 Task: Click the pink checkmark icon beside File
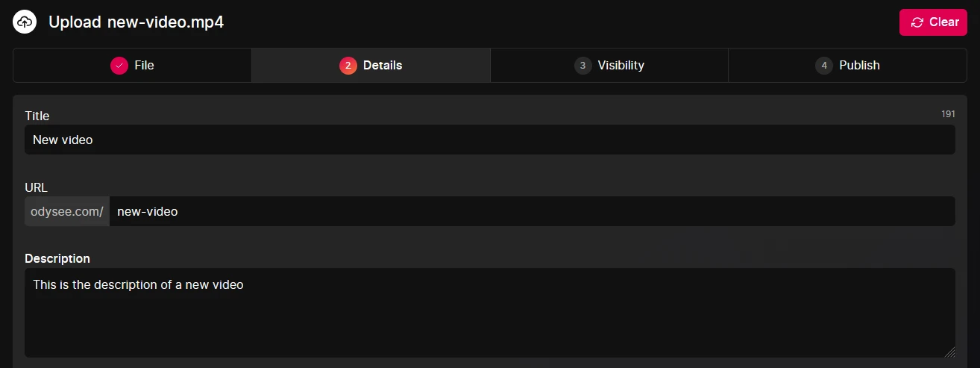coord(119,66)
